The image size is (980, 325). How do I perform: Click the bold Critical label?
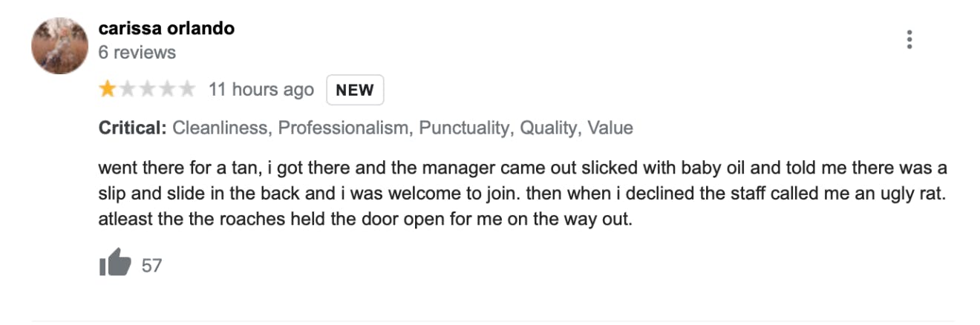click(x=133, y=128)
